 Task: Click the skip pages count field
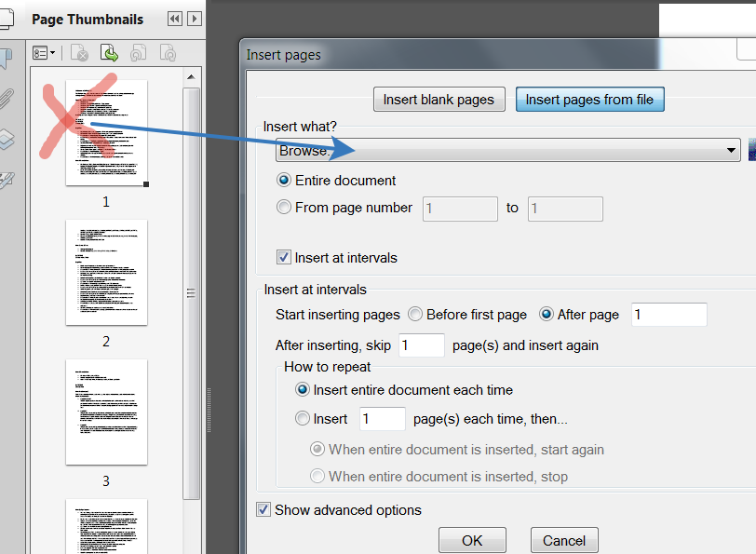pos(422,345)
